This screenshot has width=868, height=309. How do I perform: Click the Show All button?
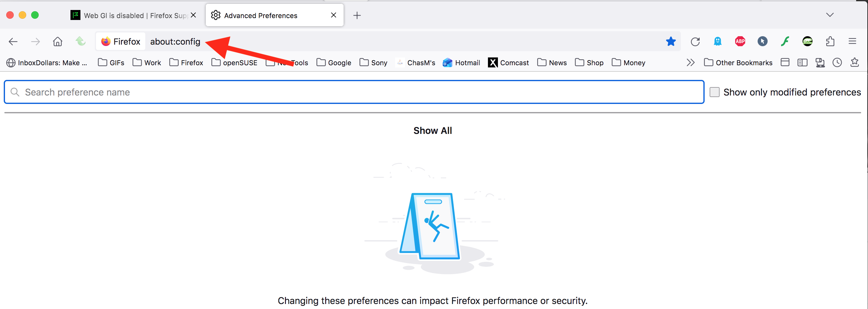tap(433, 130)
